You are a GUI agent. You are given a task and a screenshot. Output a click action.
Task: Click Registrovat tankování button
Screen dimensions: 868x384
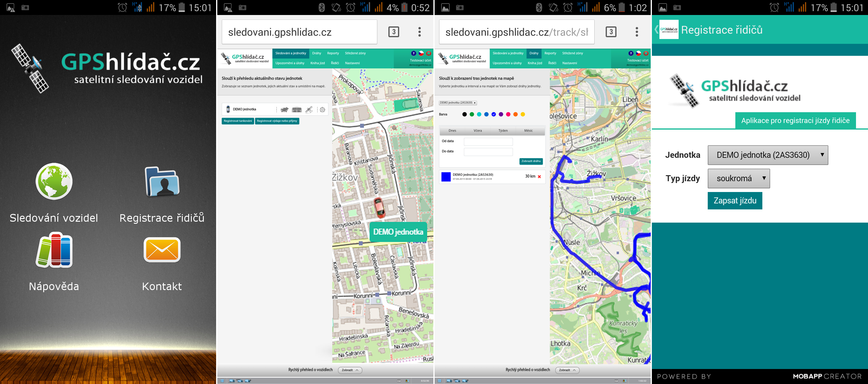pos(238,121)
